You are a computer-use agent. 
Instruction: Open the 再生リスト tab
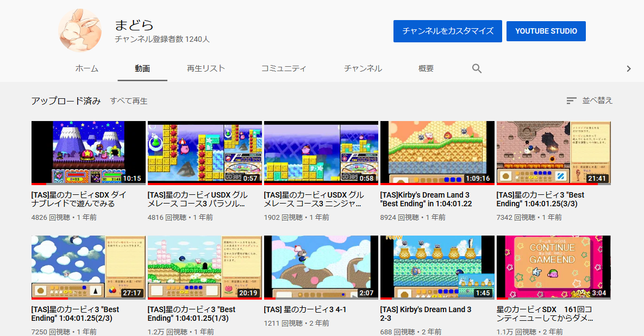point(206,68)
